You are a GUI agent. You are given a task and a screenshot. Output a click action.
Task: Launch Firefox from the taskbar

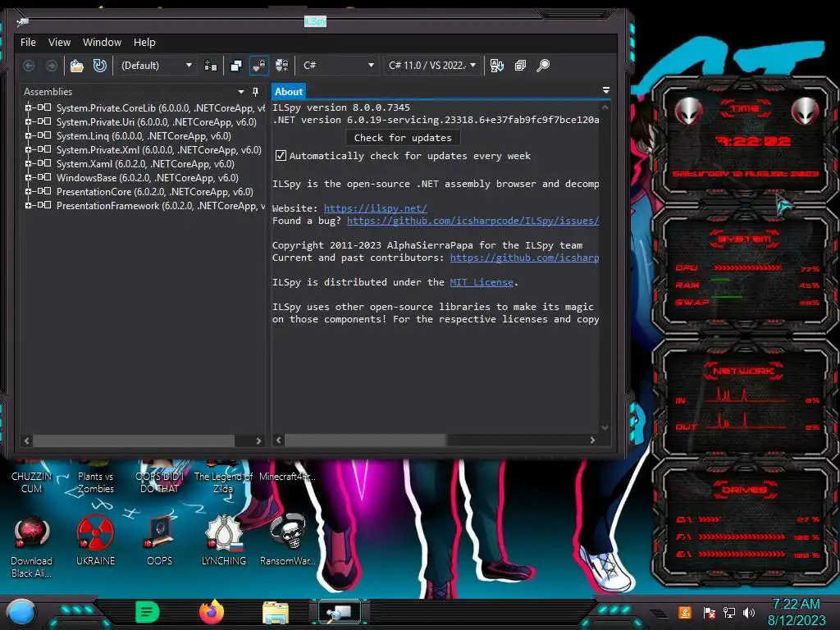pos(212,612)
